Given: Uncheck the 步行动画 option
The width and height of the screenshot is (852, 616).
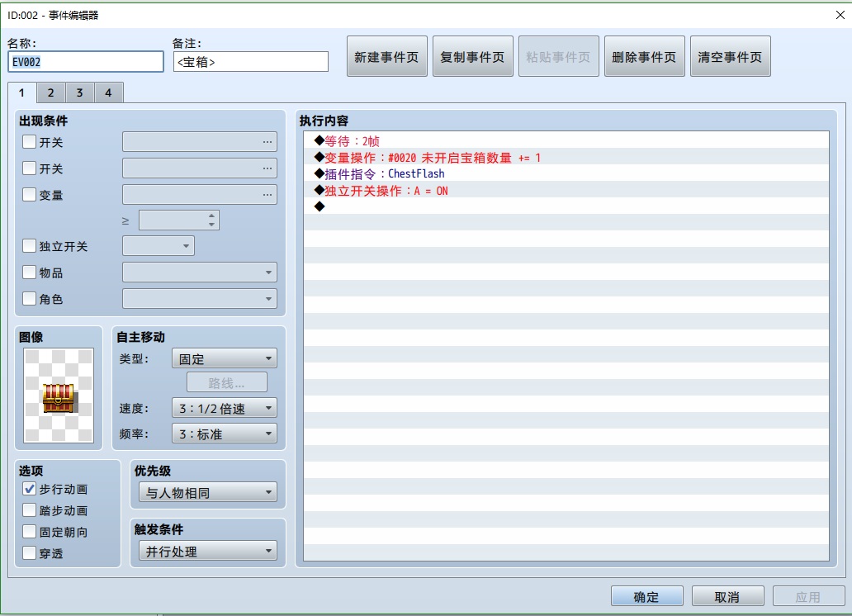Looking at the screenshot, I should [x=30, y=489].
